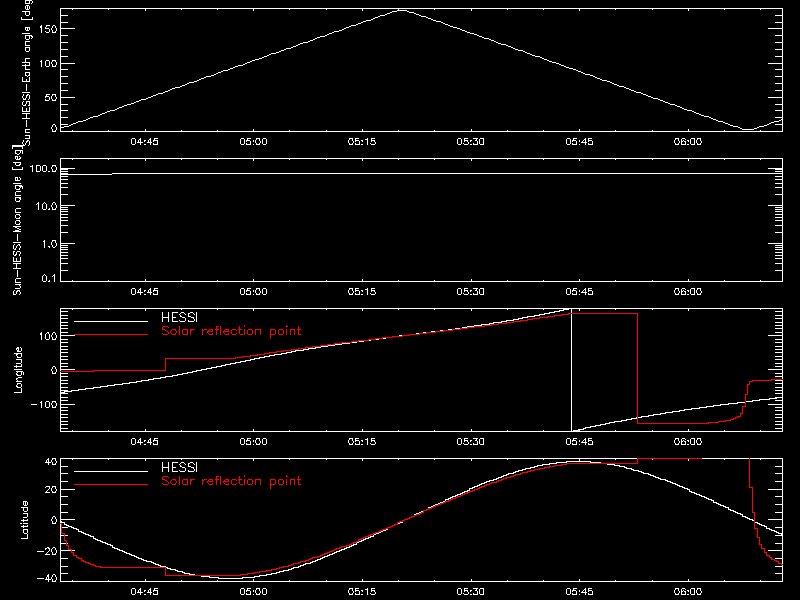
Task: Click 05:45 time label under Longitude plot
Action: 579,442
